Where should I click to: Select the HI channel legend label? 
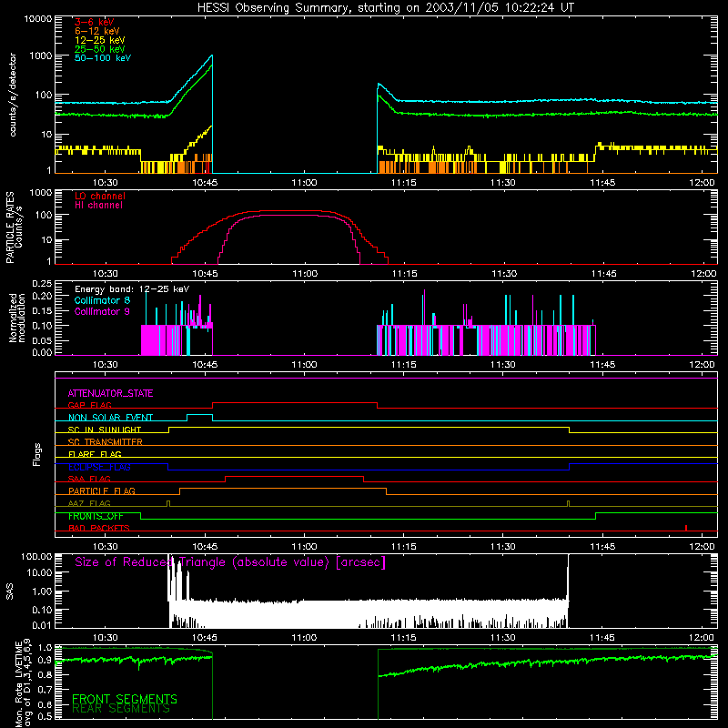(98, 206)
